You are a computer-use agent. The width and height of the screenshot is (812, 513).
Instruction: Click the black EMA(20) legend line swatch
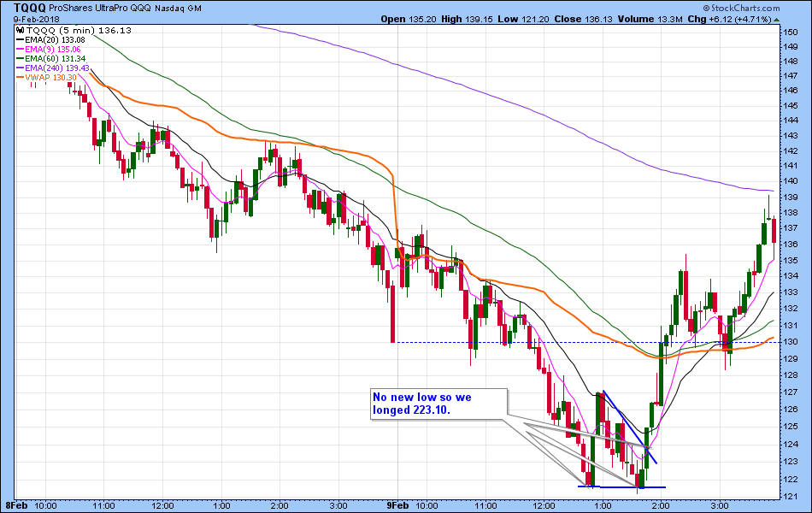[21, 40]
